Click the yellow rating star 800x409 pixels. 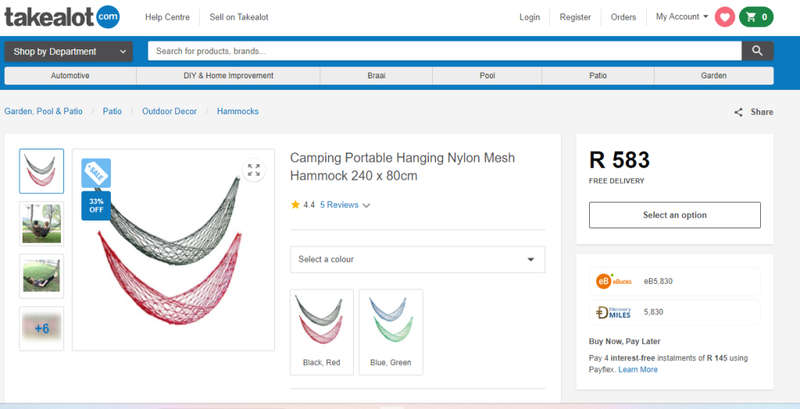[x=295, y=204]
